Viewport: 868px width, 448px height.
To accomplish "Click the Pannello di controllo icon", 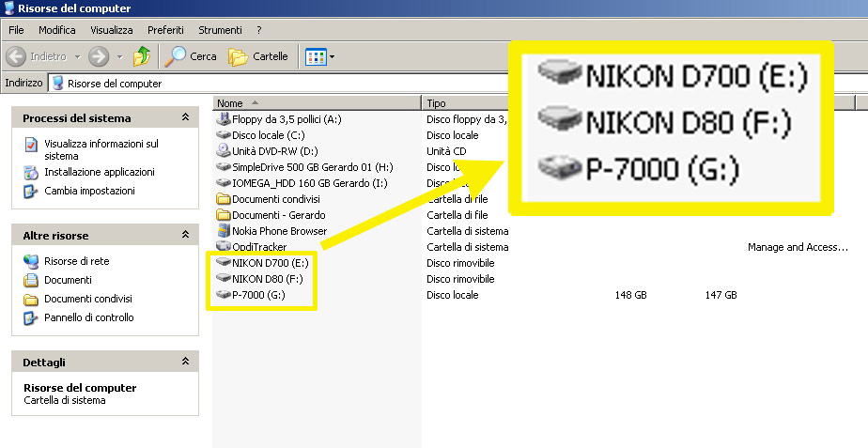I will click(31, 317).
